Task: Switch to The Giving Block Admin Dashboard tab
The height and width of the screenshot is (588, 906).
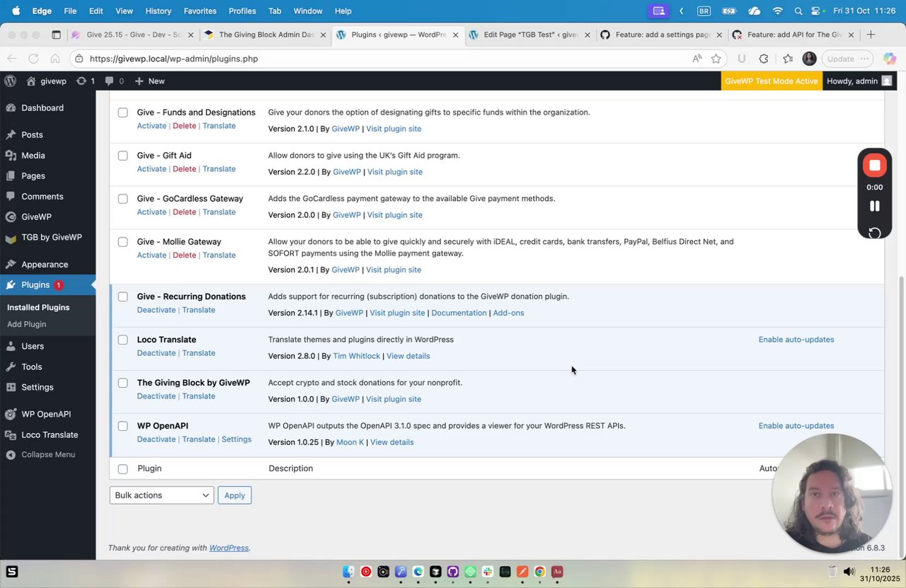Action: point(265,35)
